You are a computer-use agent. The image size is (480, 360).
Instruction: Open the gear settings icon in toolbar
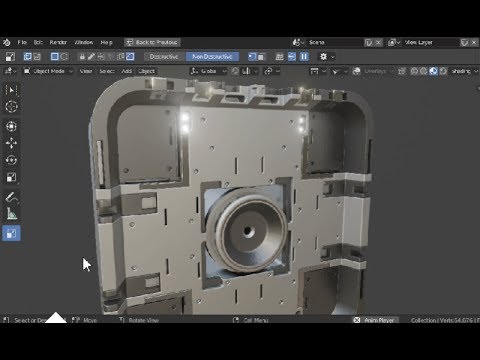pos(323,57)
